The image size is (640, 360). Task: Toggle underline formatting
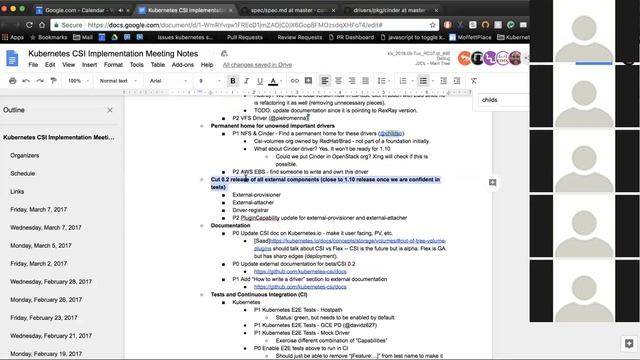pyautogui.click(x=260, y=81)
